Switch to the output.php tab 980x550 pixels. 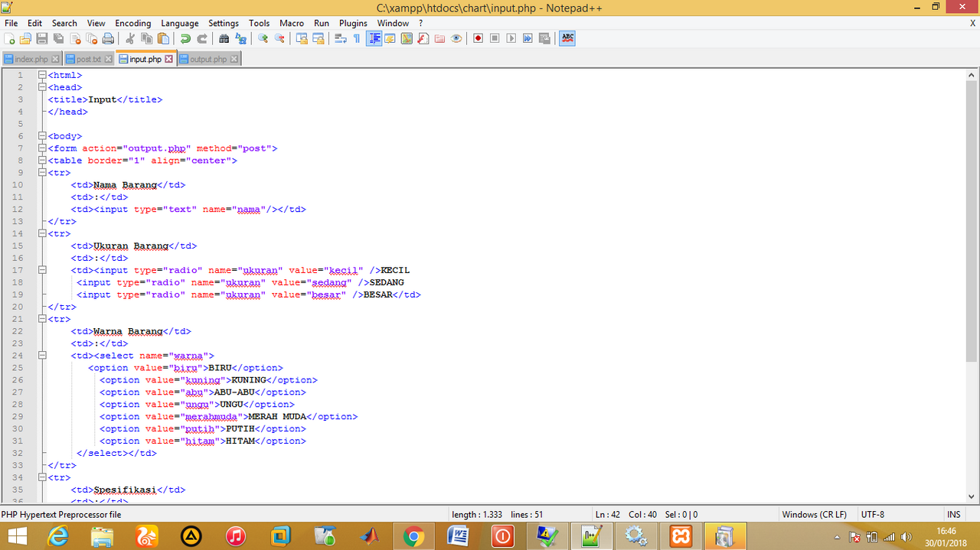[x=207, y=59]
